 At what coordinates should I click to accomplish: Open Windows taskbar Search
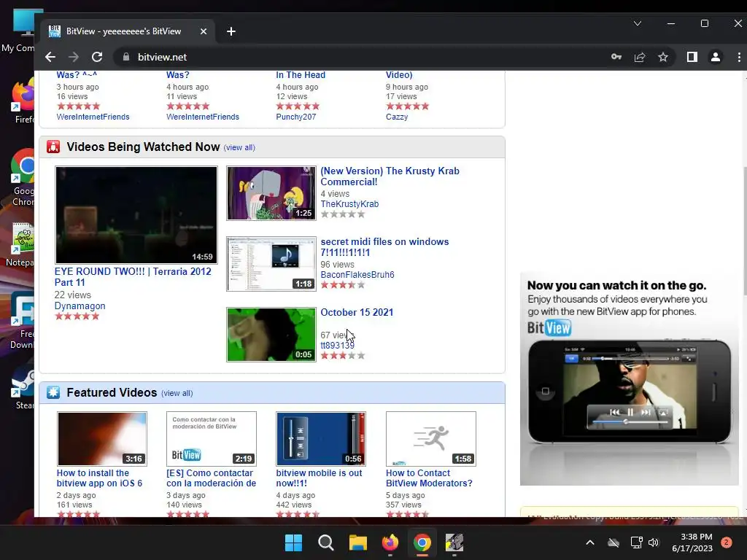[326, 542]
